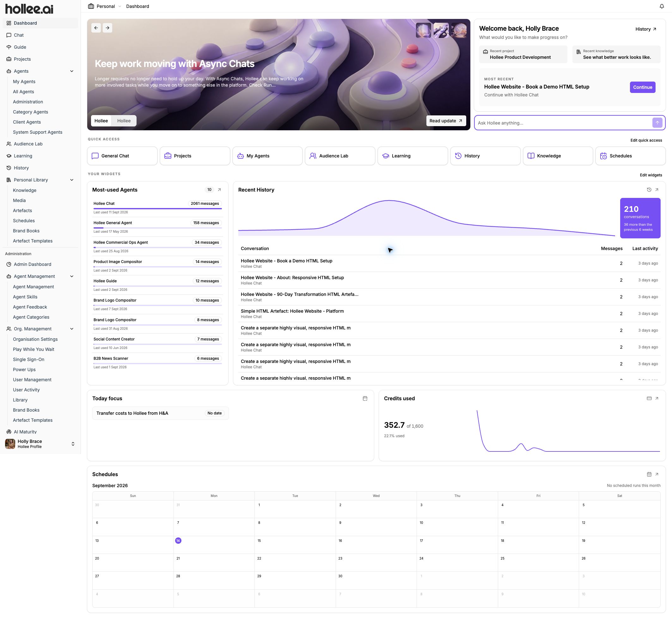The image size is (672, 619).
Task: Go to previous banner slide arrow
Action: point(96,28)
